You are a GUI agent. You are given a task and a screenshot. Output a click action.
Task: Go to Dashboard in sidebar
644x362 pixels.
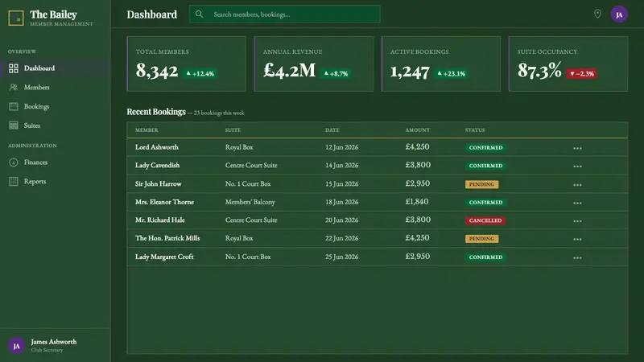[x=55, y=68]
